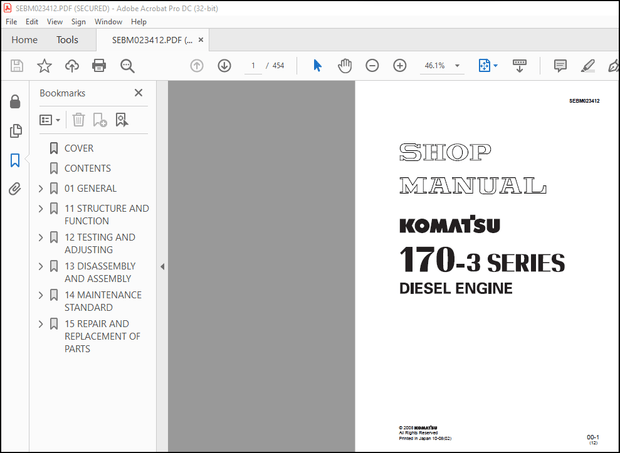620x453 pixels.
Task: Select the Highlight text pen tool
Action: click(588, 66)
